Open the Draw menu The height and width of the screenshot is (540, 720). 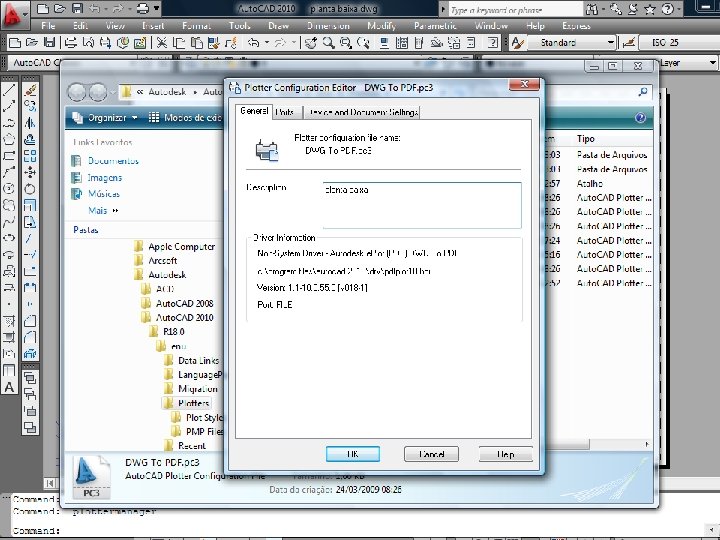point(279,26)
